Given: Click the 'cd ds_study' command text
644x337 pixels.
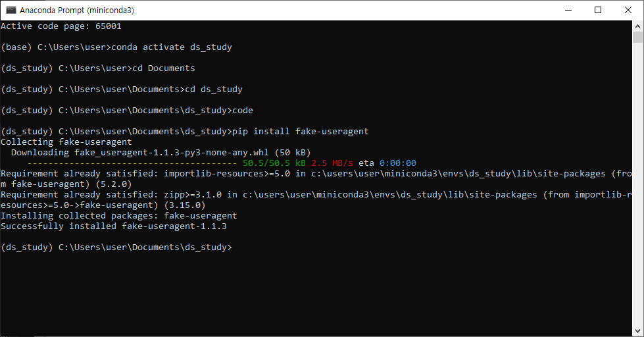Looking at the screenshot, I should click(214, 89).
